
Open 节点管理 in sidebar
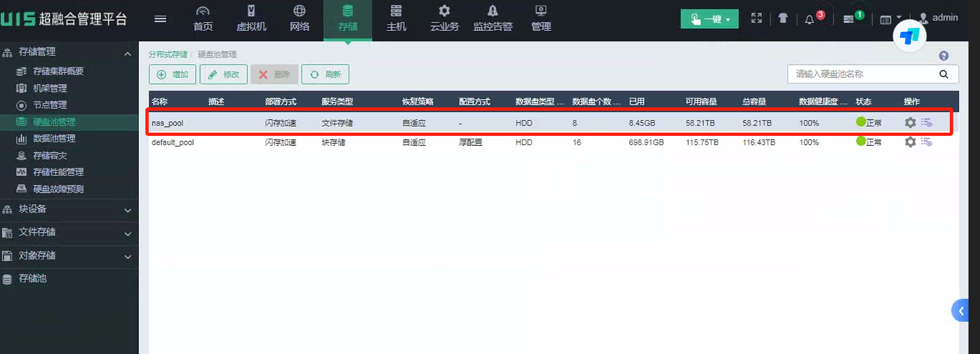(x=49, y=105)
